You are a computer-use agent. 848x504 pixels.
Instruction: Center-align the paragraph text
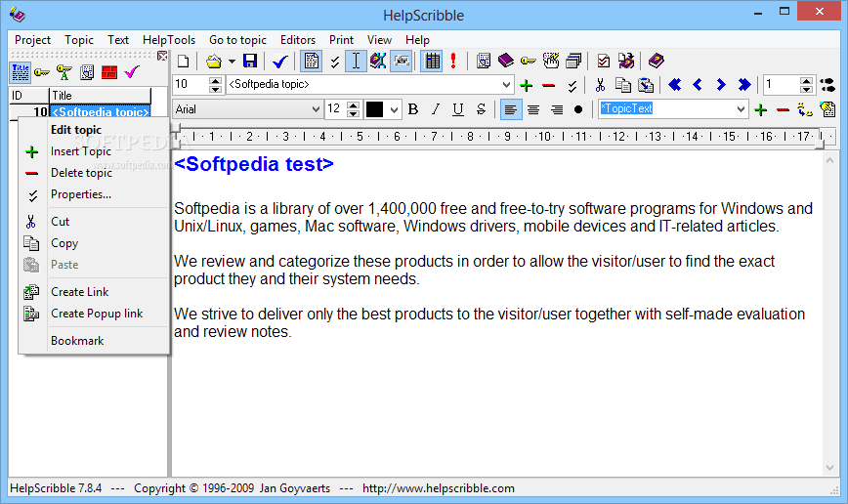533,109
